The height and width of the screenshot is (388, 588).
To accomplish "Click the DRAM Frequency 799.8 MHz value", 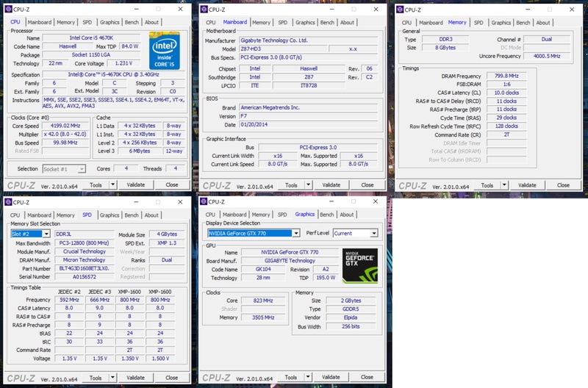I will coord(506,76).
